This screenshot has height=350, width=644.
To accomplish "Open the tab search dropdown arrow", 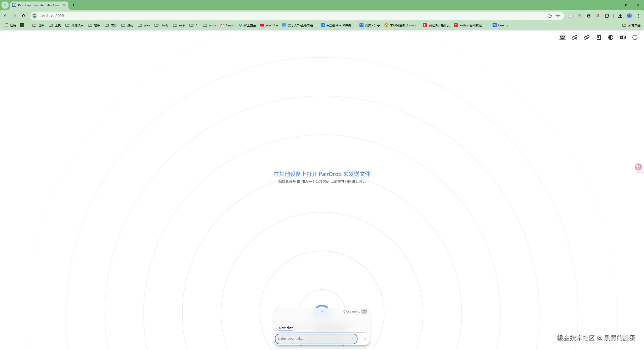I will pos(5,5).
